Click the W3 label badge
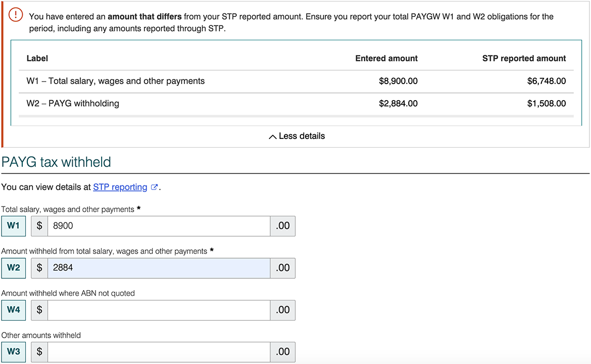591x364 pixels. click(13, 352)
